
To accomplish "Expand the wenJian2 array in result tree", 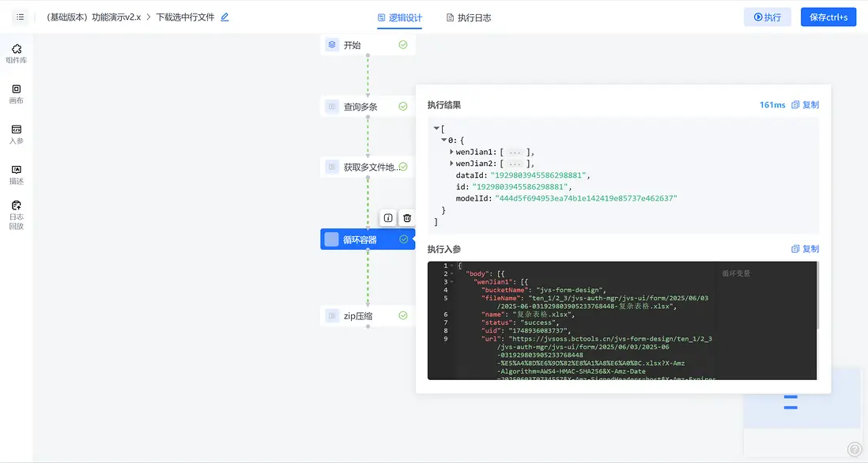I will coord(451,164).
